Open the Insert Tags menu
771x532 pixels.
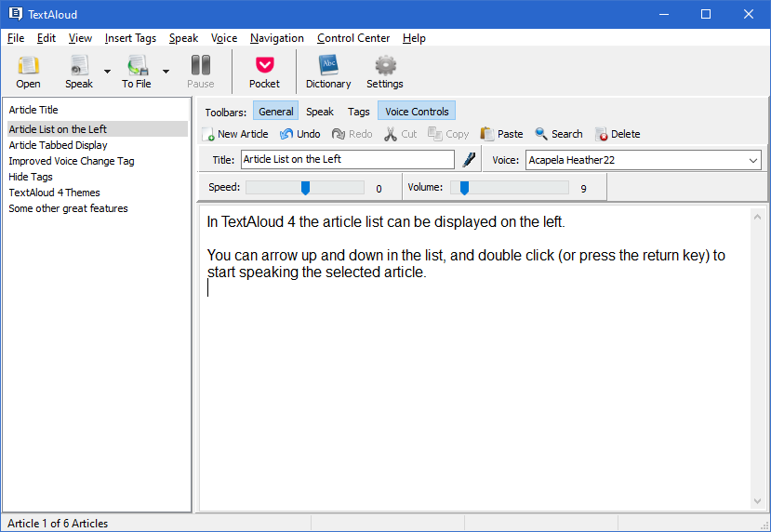coord(130,38)
